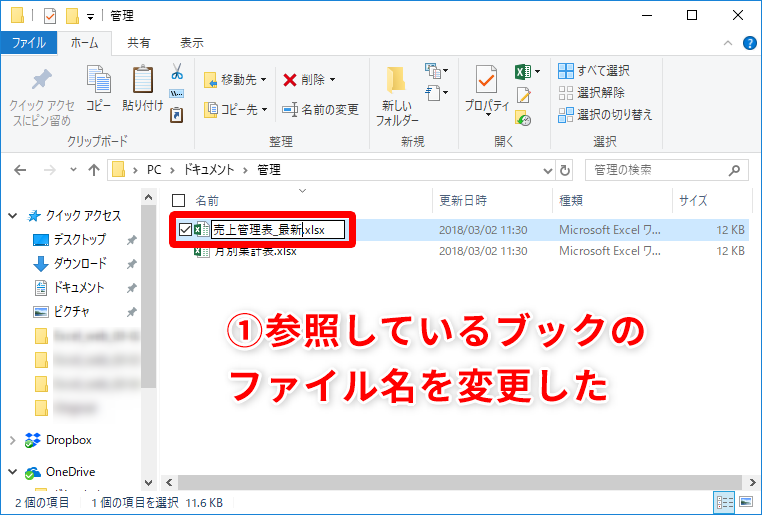Viewport: 762px width, 515px height.
Task: Click the Paste shortcut icon
Action: pos(176,115)
